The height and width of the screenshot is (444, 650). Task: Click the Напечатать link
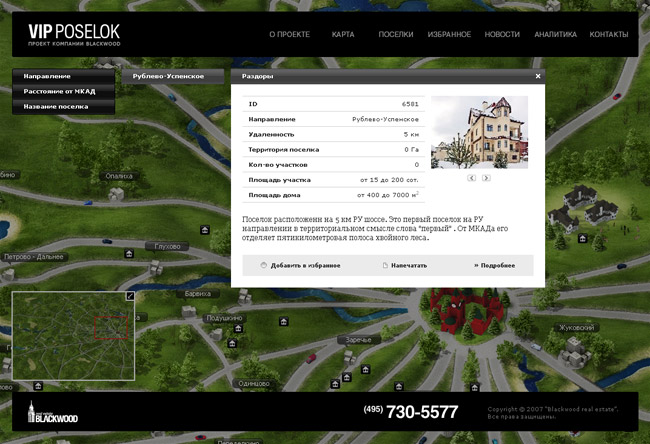(409, 266)
